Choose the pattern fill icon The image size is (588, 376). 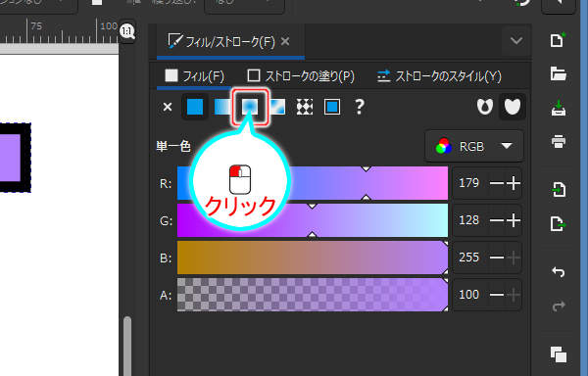(x=305, y=107)
